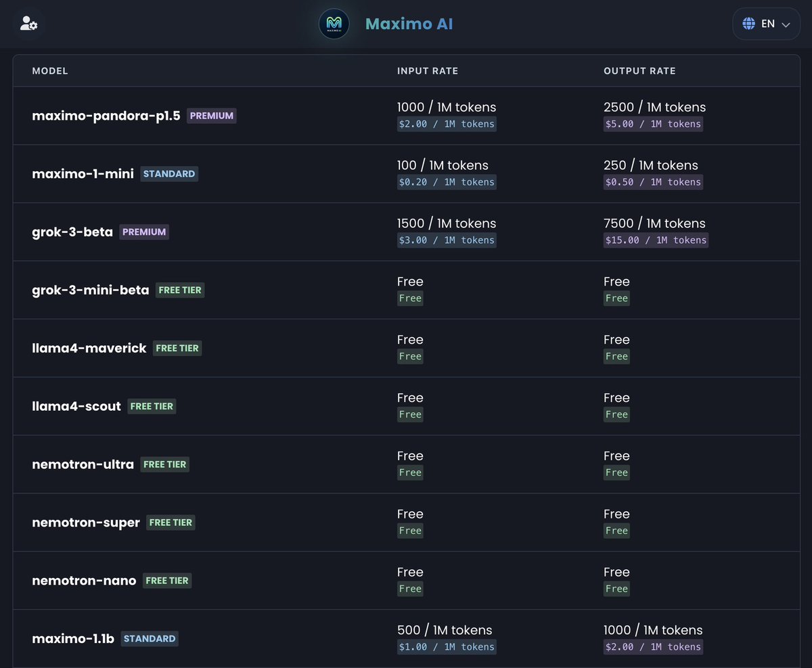
Task: Click the 100 / 1M tokens input rate
Action: pyautogui.click(x=443, y=165)
